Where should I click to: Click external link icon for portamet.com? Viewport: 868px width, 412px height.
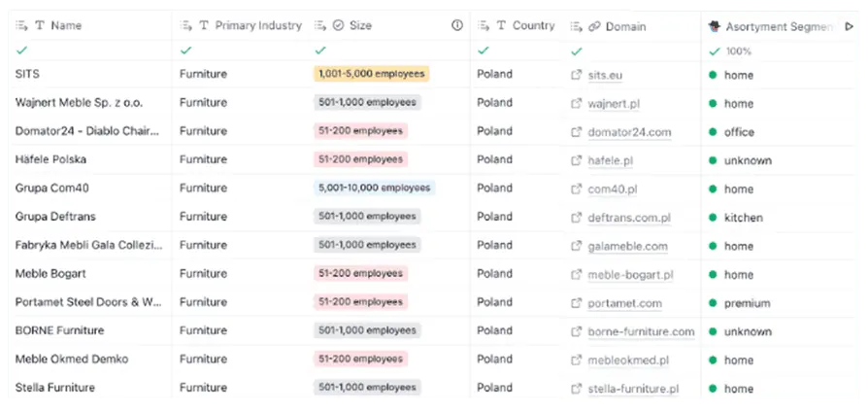click(577, 303)
